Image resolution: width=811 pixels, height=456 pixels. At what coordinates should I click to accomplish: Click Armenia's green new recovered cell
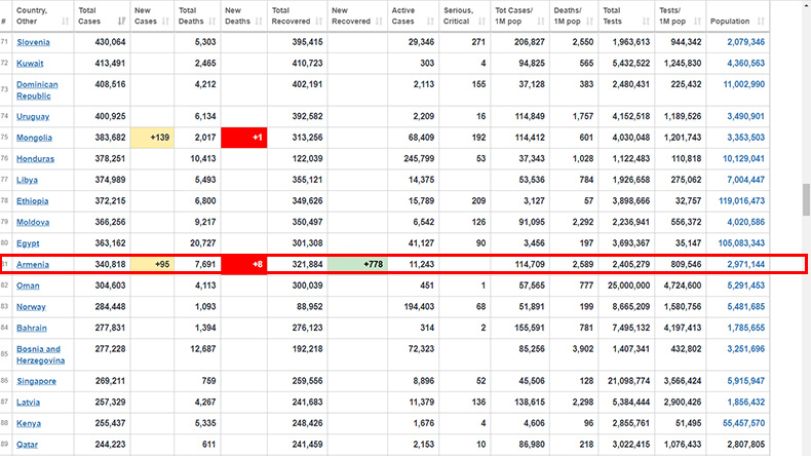[x=357, y=264]
